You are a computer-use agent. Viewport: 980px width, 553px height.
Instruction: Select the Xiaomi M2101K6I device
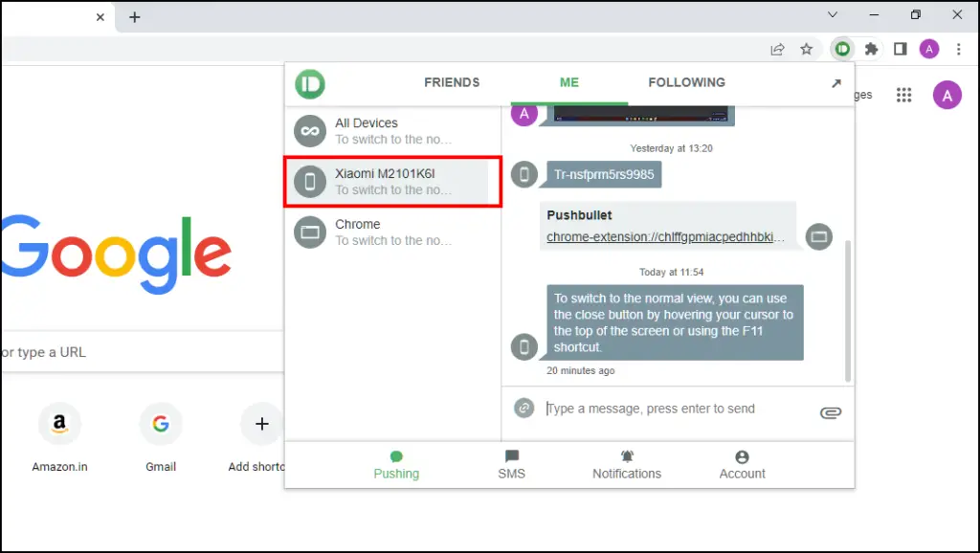392,182
